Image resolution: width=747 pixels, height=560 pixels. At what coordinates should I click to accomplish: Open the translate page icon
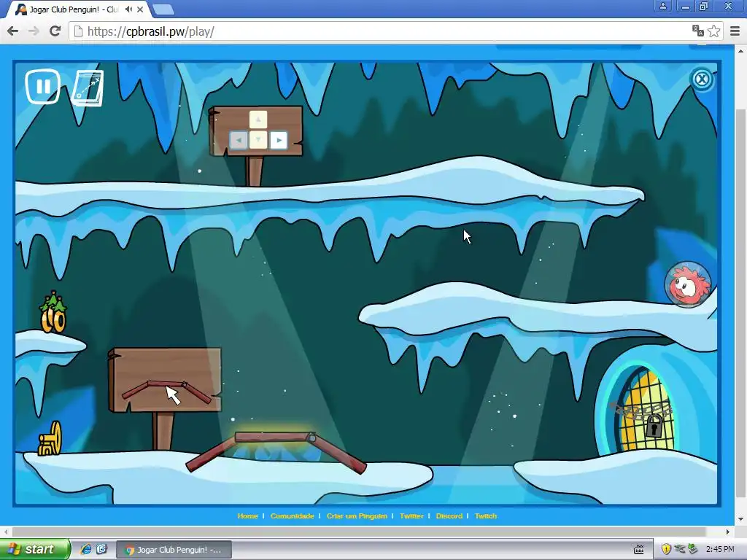point(698,31)
